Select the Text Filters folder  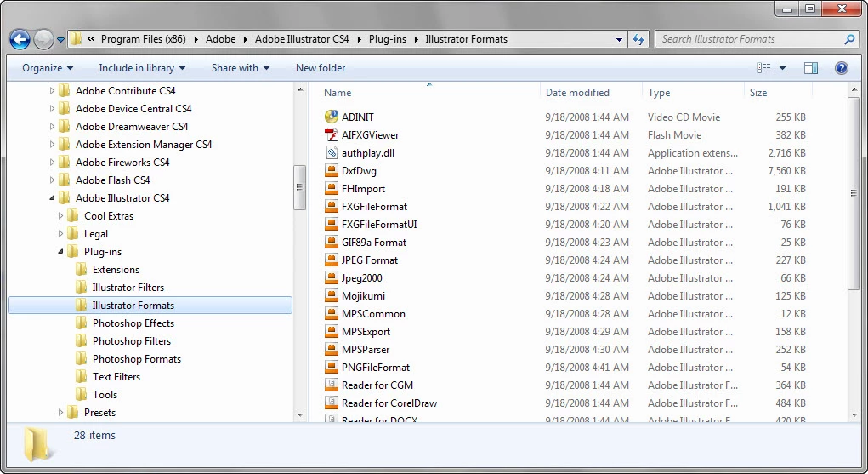[x=116, y=377]
